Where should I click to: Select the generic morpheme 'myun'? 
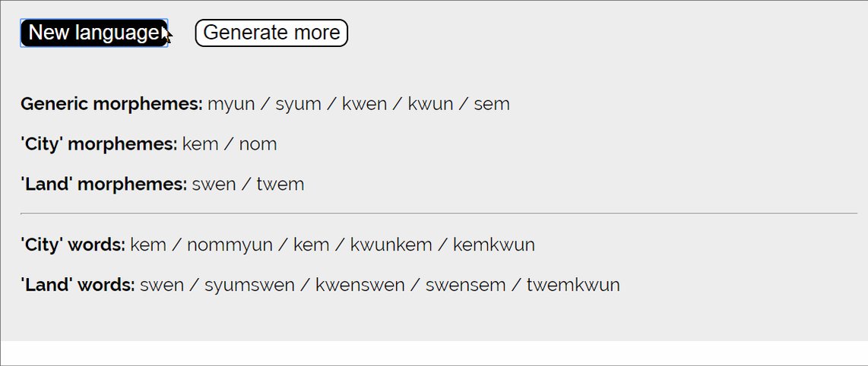click(x=231, y=104)
